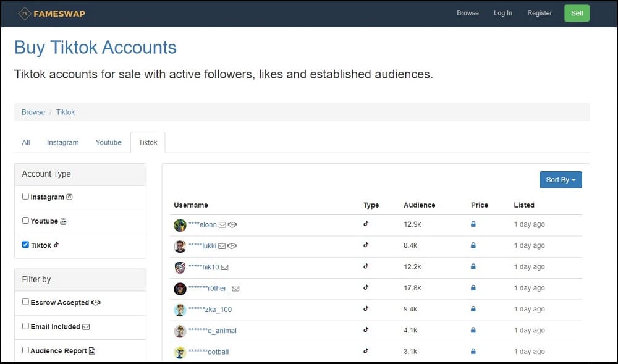
Task: Open the ootball account listing
Action: 208,352
